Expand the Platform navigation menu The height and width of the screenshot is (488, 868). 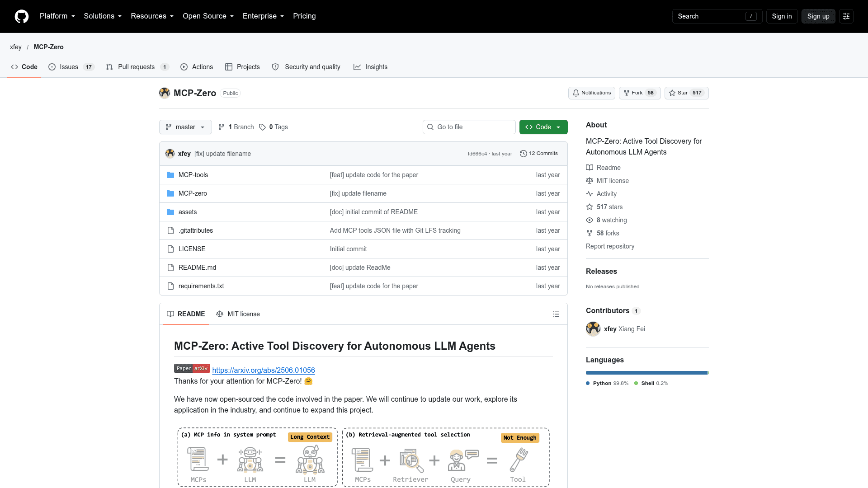click(x=57, y=16)
